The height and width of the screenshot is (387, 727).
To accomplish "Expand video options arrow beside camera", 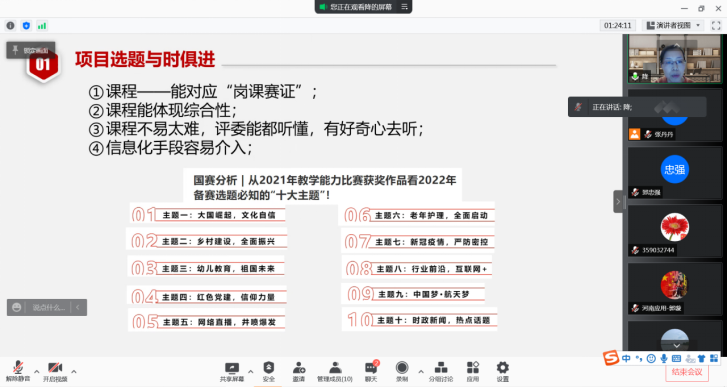I will pyautogui.click(x=74, y=372).
